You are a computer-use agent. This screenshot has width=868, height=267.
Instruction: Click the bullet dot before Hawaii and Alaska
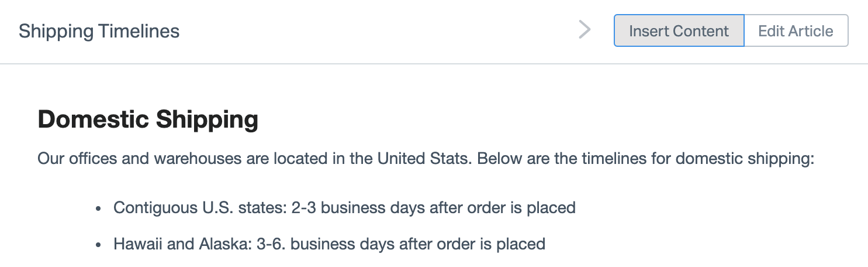[x=99, y=244]
